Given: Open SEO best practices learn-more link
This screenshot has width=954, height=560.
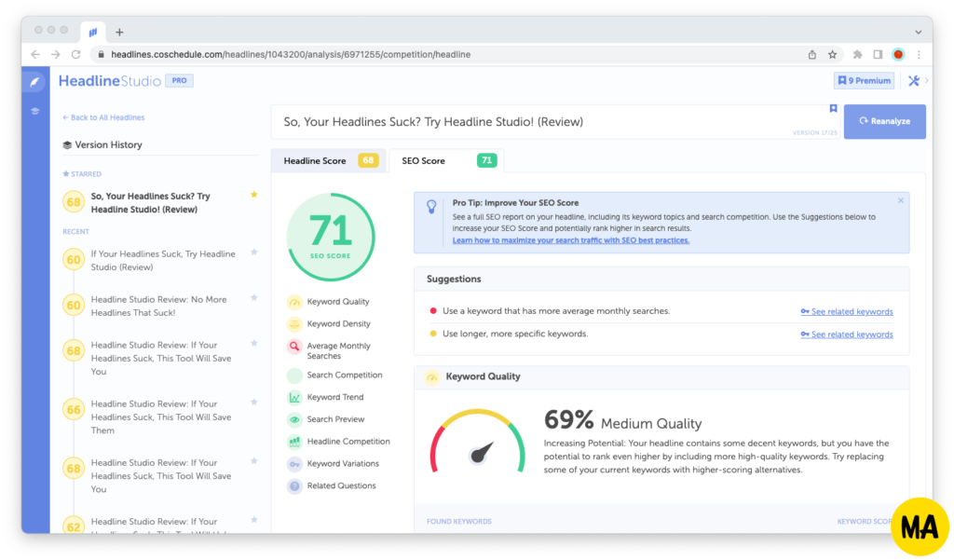Looking at the screenshot, I should tap(571, 240).
